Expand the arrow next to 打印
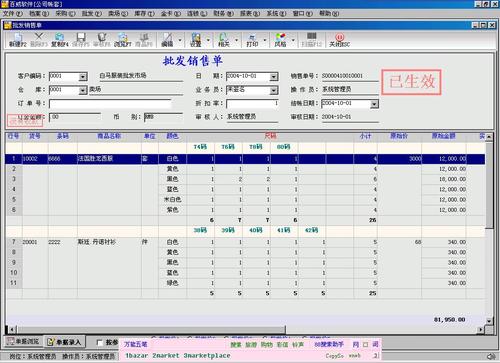Image resolution: width=500 pixels, height=363 pixels. (x=265, y=40)
